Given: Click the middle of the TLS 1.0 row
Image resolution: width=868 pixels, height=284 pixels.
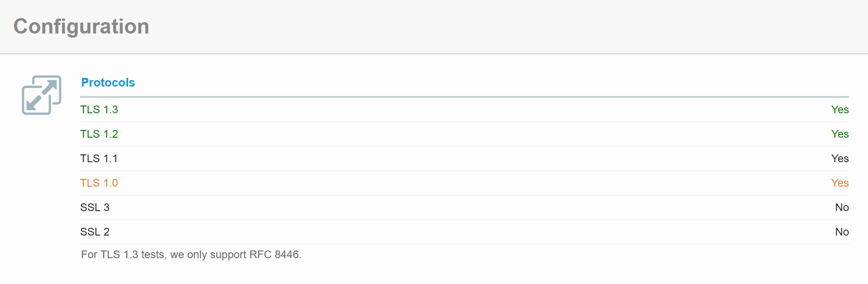Looking at the screenshot, I should [x=465, y=183].
